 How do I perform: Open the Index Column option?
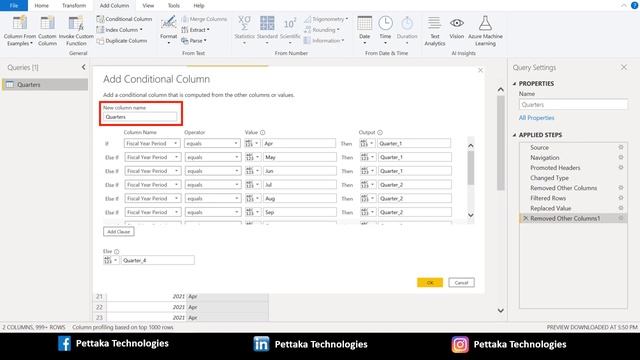[120, 30]
